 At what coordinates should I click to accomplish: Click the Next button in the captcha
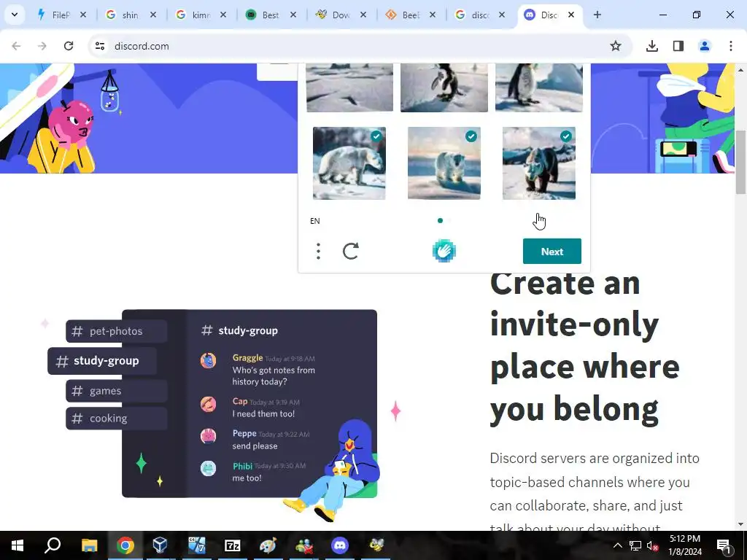pos(551,252)
